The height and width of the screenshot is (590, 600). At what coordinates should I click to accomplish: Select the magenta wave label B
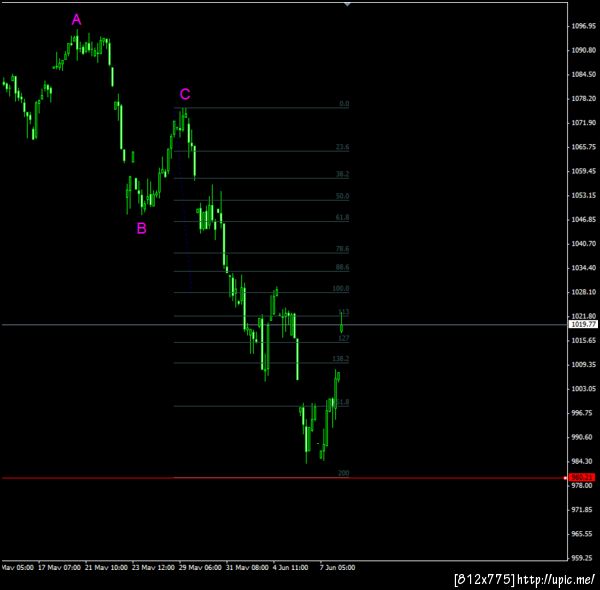click(x=142, y=228)
